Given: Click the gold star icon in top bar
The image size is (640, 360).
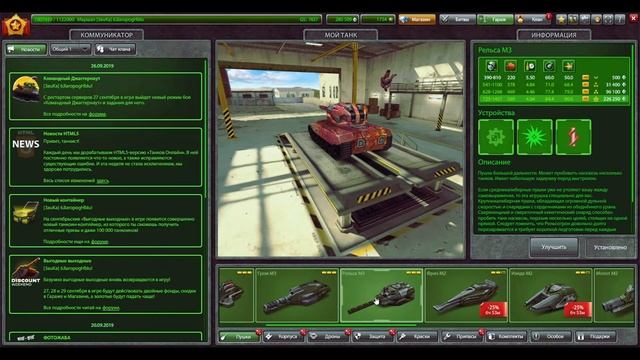Looking at the screenshot, I should (x=561, y=19).
